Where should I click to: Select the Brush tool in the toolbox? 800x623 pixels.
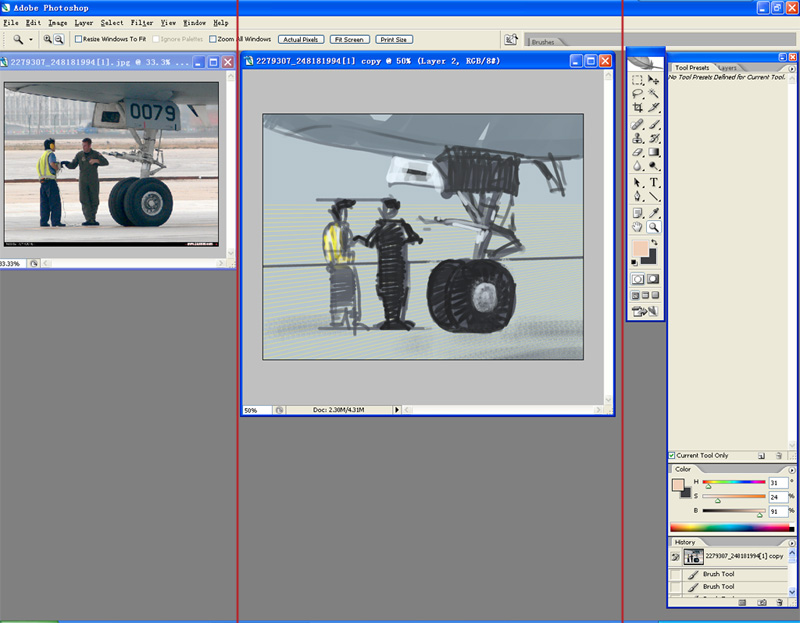coord(654,124)
